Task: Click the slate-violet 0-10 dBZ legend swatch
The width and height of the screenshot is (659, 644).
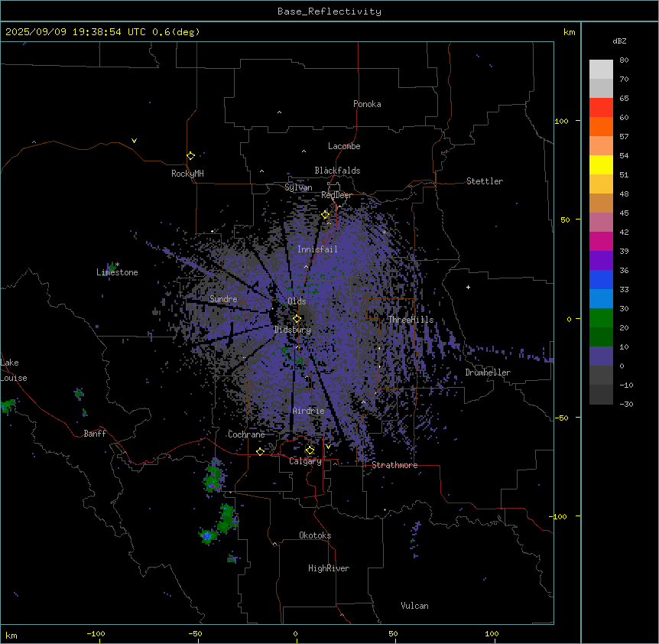Action: (x=601, y=356)
